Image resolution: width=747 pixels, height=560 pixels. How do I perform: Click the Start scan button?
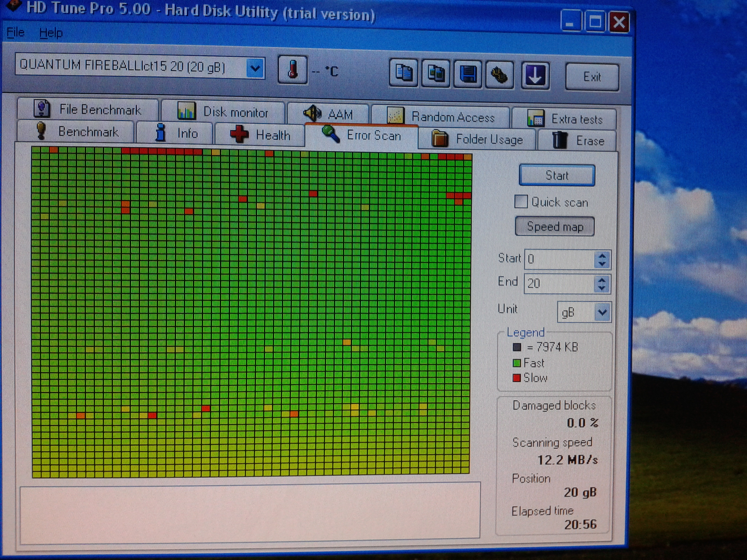coord(557,175)
